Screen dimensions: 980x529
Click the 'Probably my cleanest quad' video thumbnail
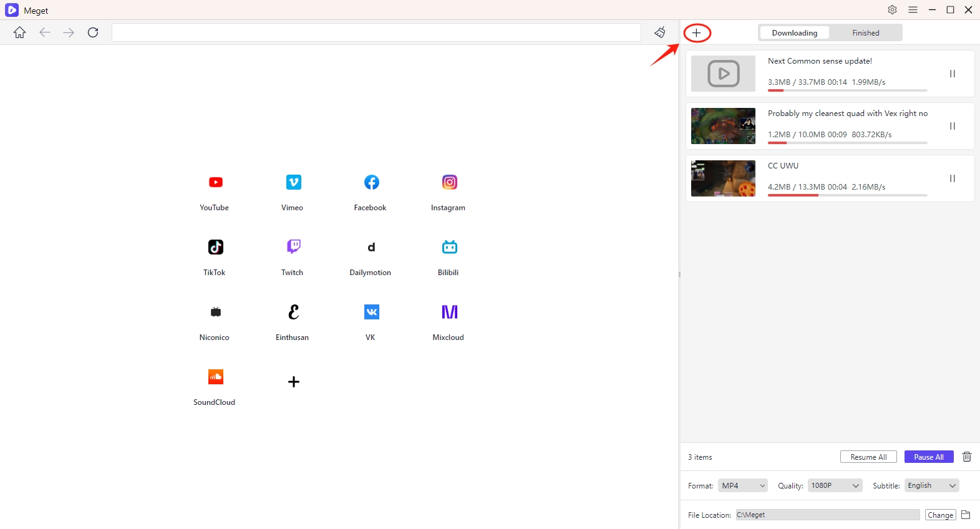pos(724,126)
